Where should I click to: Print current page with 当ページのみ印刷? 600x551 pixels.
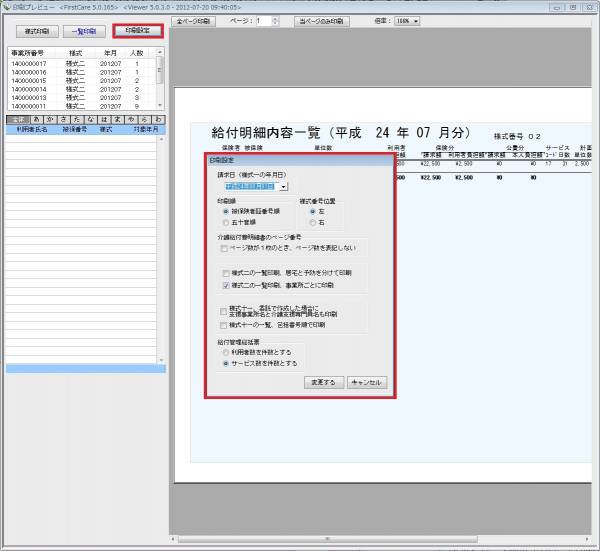322,20
